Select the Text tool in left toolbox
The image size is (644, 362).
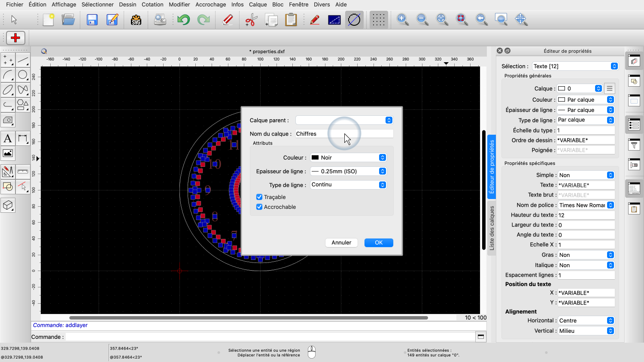(x=8, y=139)
